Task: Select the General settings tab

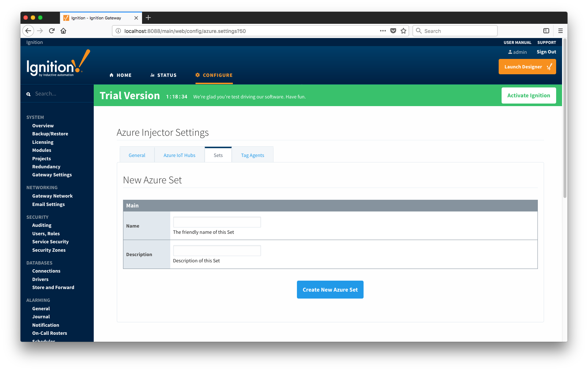Action: (x=137, y=155)
